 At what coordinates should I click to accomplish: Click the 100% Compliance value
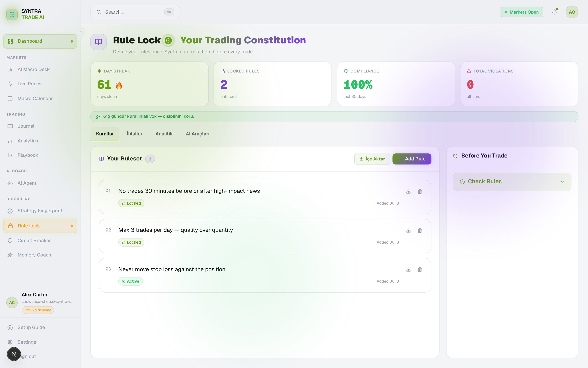(x=358, y=85)
